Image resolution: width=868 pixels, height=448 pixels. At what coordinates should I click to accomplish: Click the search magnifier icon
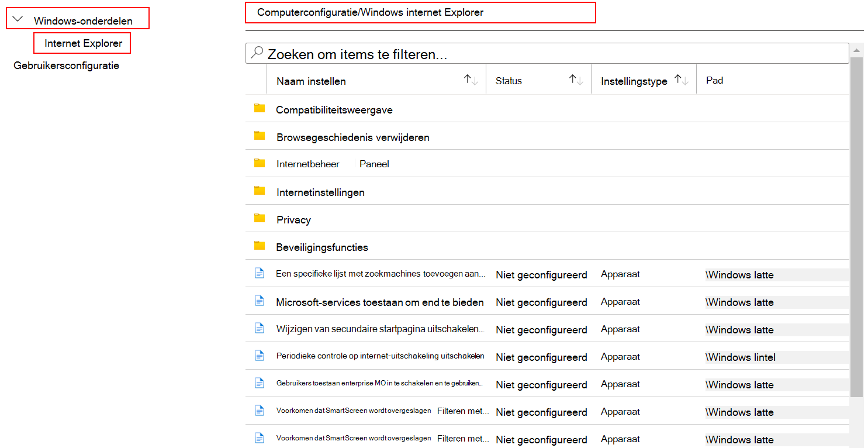257,53
